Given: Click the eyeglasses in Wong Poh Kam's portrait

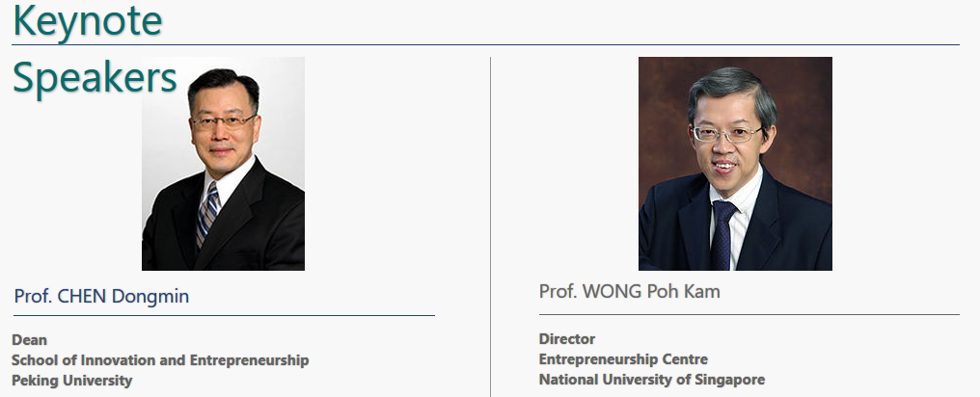Looking at the screenshot, I should pyautogui.click(x=727, y=134).
